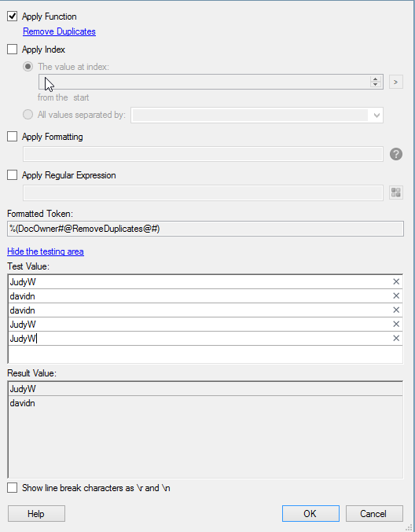Open the Remove Duplicates function link
415x532 pixels.
59,31
